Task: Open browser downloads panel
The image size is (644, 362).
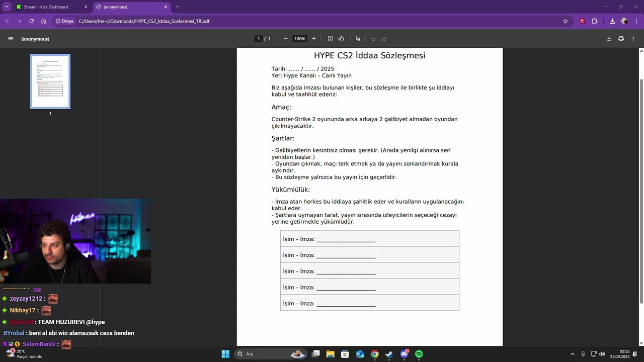Action: (x=612, y=21)
